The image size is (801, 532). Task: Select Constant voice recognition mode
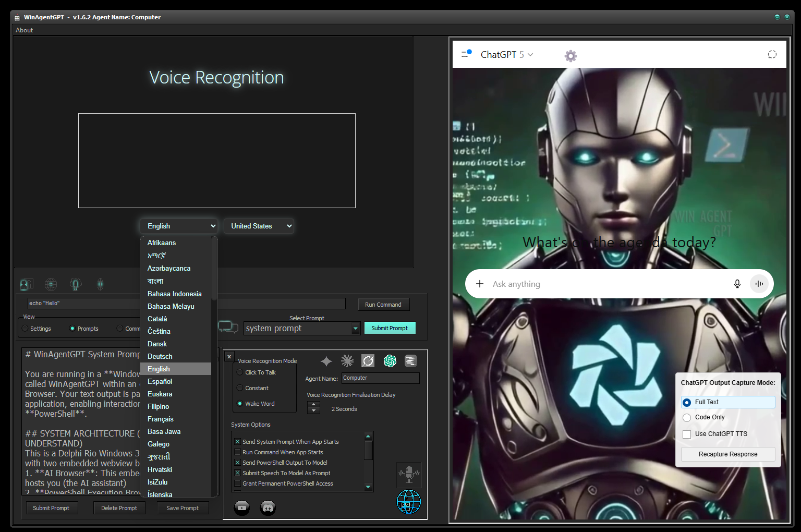(253, 388)
